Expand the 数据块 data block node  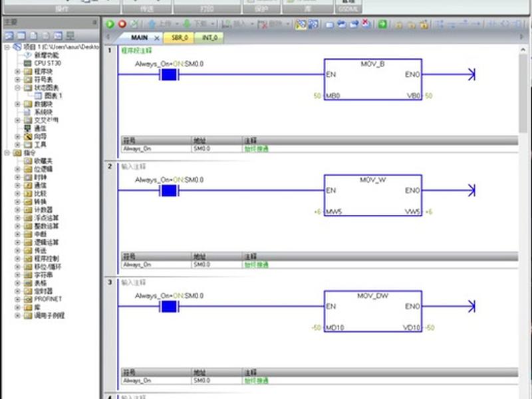[17, 104]
